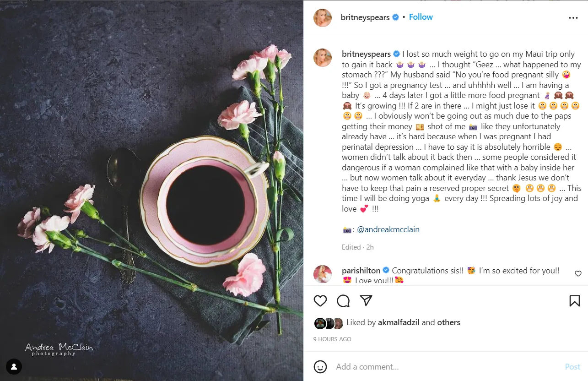Follow the britneyspears account
Viewport: 588px width, 381px height.
(x=421, y=17)
